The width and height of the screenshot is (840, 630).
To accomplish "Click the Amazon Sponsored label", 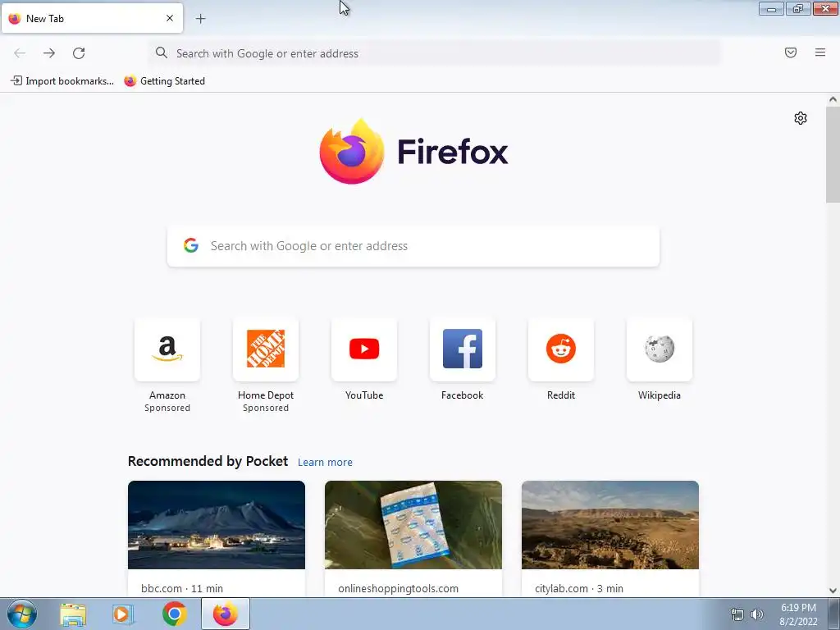I will point(167,408).
